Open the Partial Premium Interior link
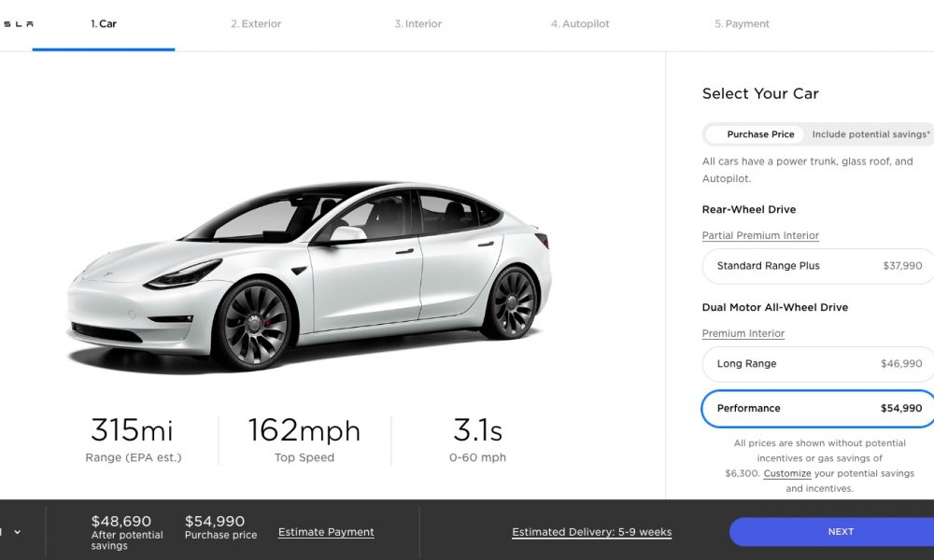The width and height of the screenshot is (934, 560). 760,235
